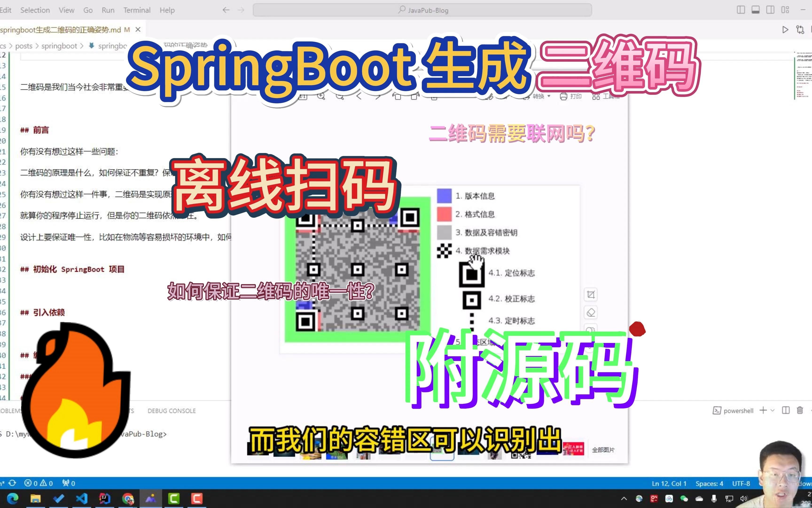This screenshot has height=508, width=812.
Task: Select the eraser icon in image viewer
Action: pyautogui.click(x=590, y=313)
